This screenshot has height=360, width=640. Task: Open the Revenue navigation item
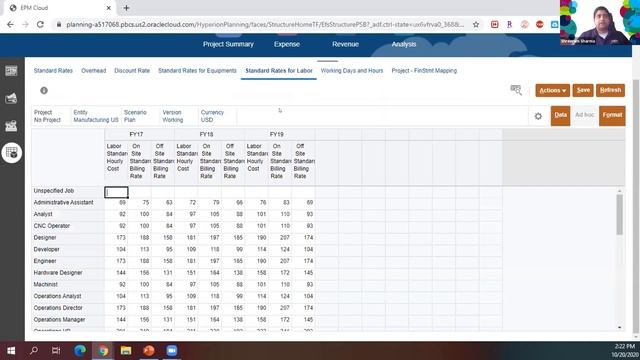click(345, 44)
